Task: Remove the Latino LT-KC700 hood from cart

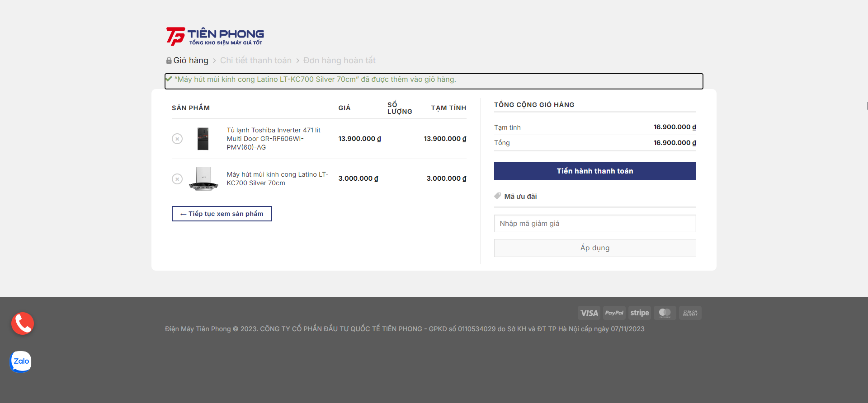Action: pyautogui.click(x=177, y=179)
